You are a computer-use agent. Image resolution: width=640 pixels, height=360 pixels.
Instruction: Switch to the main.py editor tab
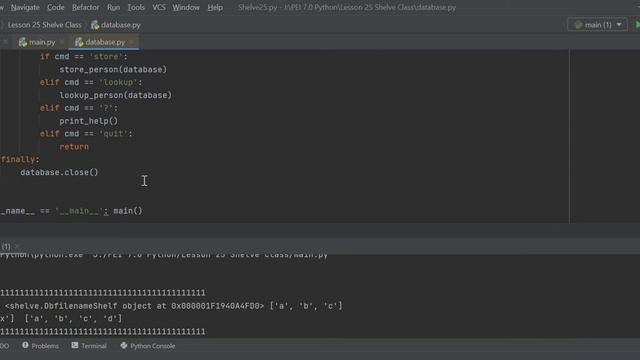42,42
